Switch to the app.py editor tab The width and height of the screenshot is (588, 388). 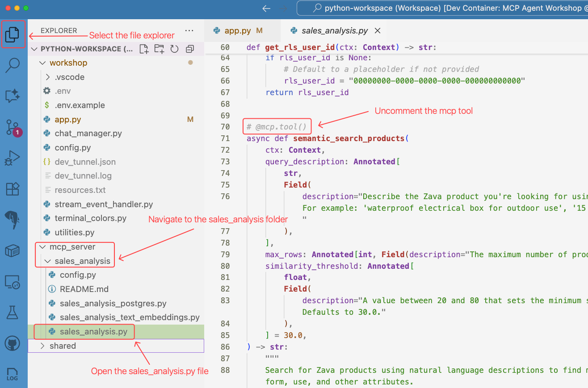coord(237,31)
